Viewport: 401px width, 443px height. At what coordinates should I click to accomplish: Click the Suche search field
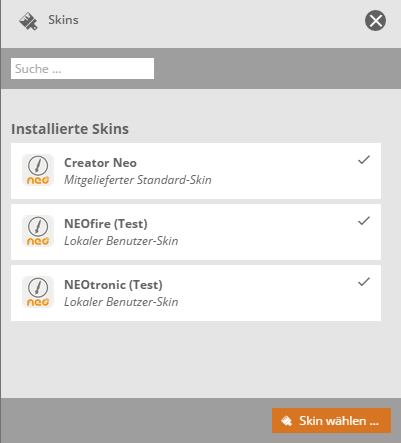click(82, 69)
